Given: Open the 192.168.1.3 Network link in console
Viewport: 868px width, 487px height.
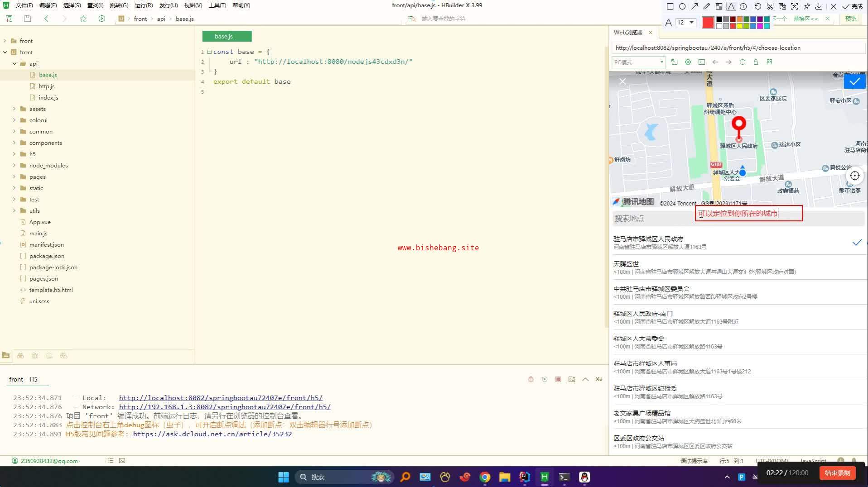Looking at the screenshot, I should pos(225,407).
